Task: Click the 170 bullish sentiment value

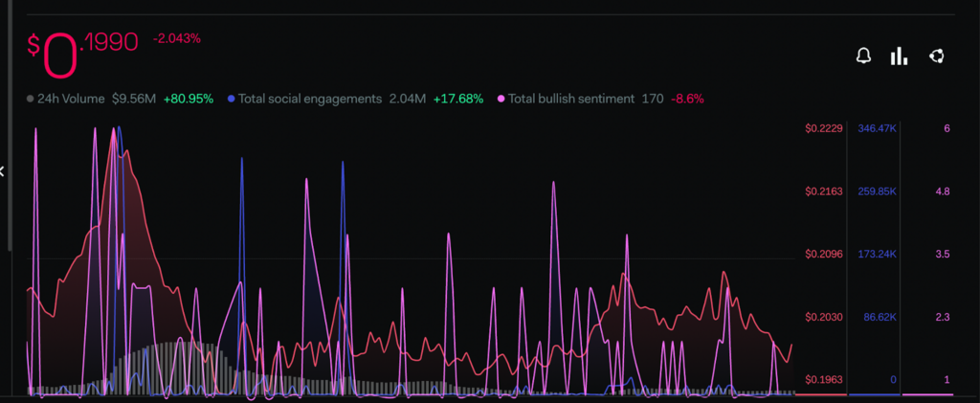Action: point(653,99)
